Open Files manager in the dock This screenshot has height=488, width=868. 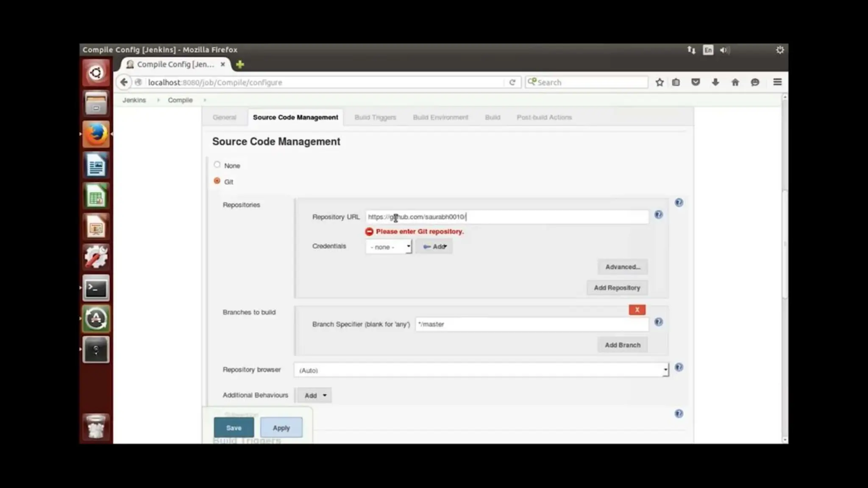[96, 103]
